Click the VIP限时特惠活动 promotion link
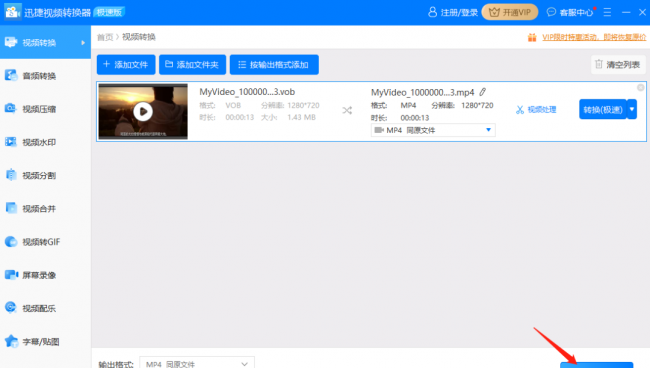This screenshot has width=650, height=368. tap(594, 37)
